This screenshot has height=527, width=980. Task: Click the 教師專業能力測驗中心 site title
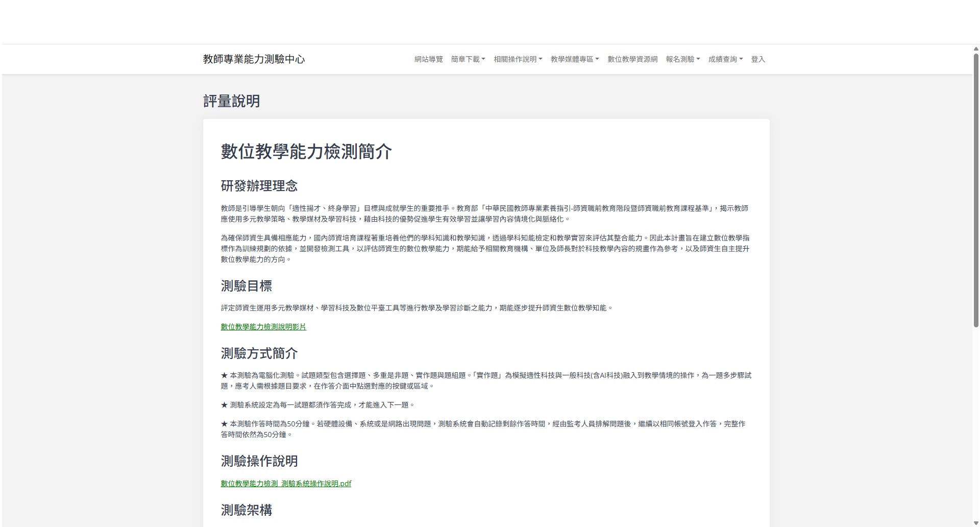click(254, 59)
